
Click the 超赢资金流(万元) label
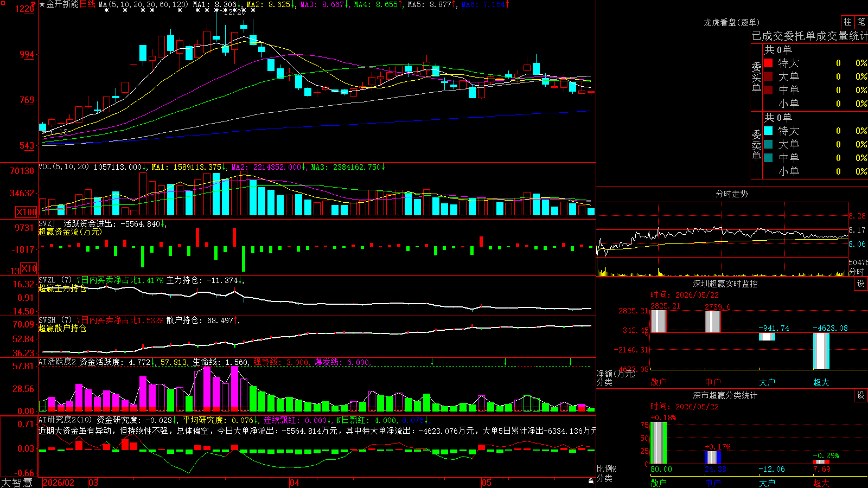tap(70, 232)
